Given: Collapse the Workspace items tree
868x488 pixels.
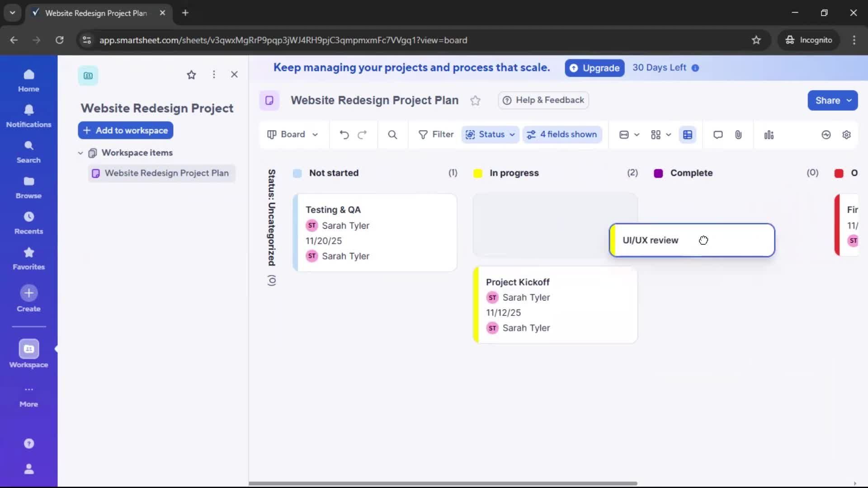Looking at the screenshot, I should 80,153.
